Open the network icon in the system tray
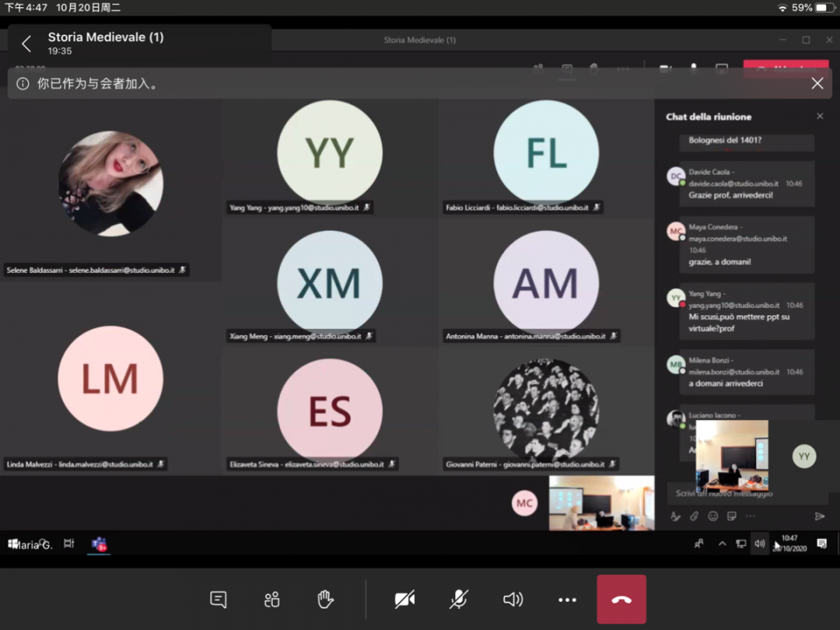840x630 pixels. pos(741,544)
